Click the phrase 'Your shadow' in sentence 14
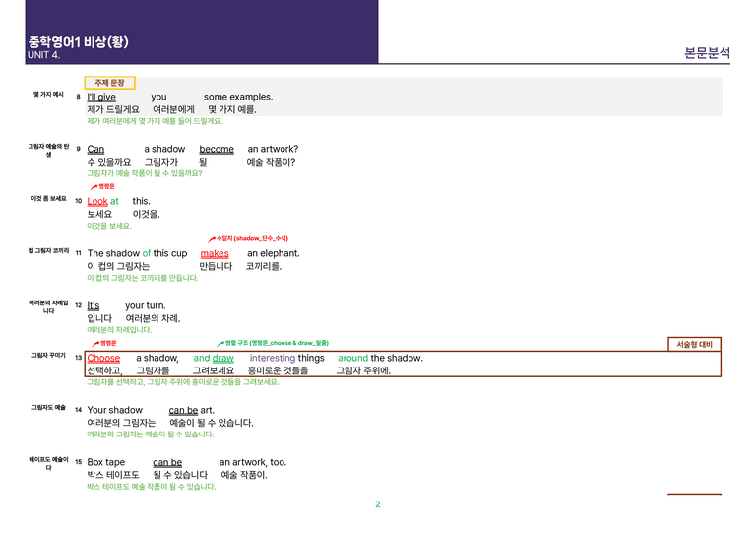Viewport: 756px width, 535px height. tap(115, 410)
